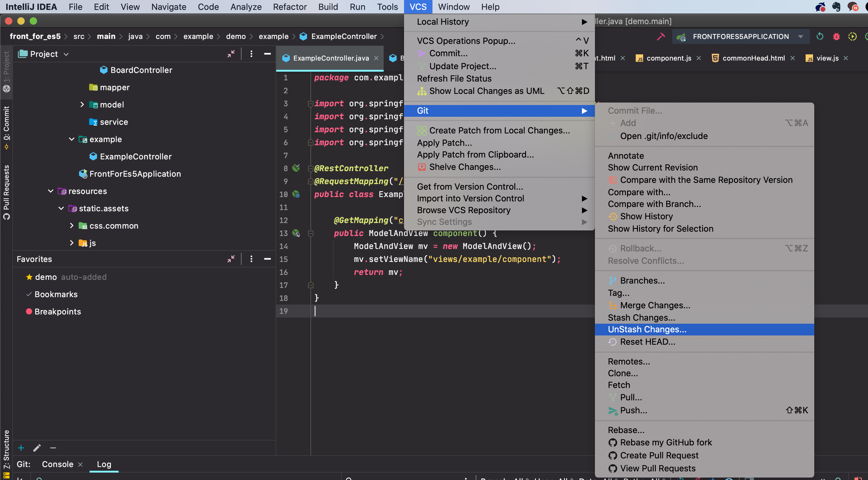Close the component.js tab

[699, 58]
